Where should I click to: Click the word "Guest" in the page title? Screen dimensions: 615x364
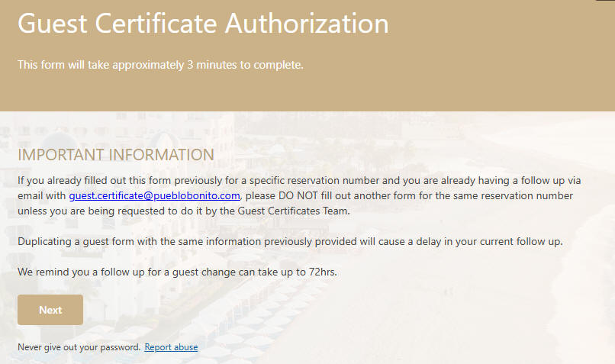[x=53, y=24]
